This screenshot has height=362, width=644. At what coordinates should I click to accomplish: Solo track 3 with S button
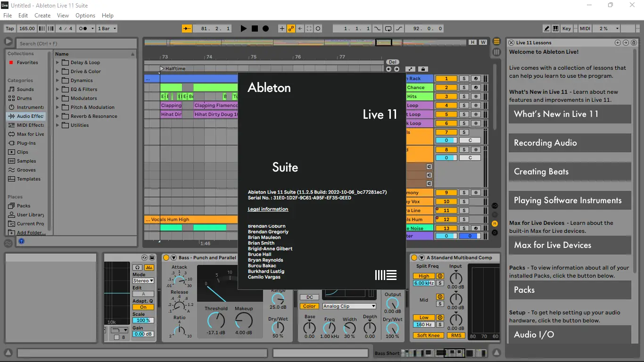[x=464, y=97]
